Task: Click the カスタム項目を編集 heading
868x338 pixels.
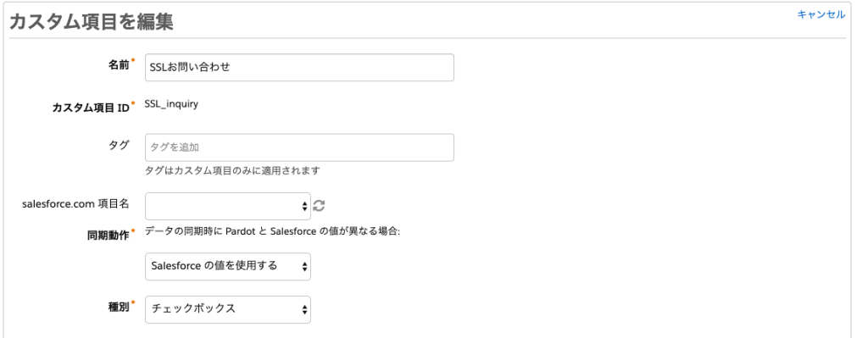Action: point(92,21)
